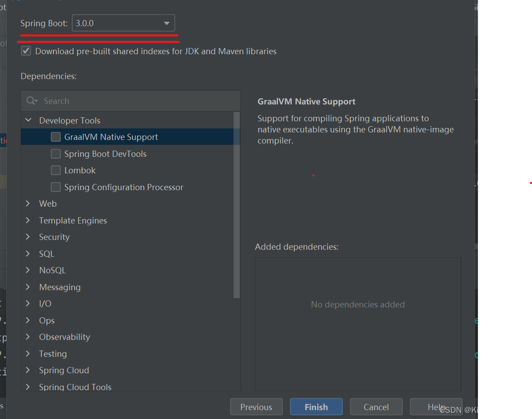Collapse the Developer Tools group
This screenshot has width=532, height=419.
28,120
